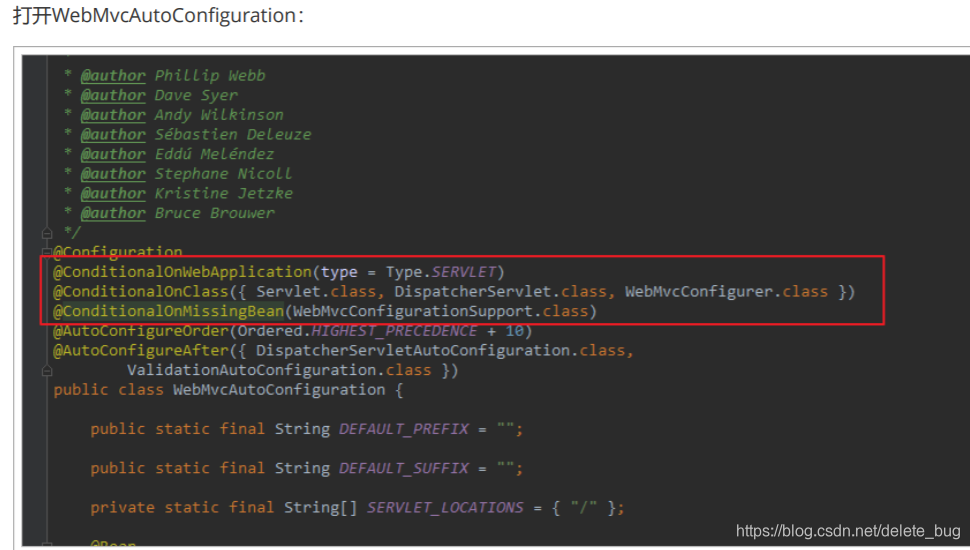
Task: Click 'DispatcherServlet.class' in ConditionalOnClass
Action: [x=500, y=292]
